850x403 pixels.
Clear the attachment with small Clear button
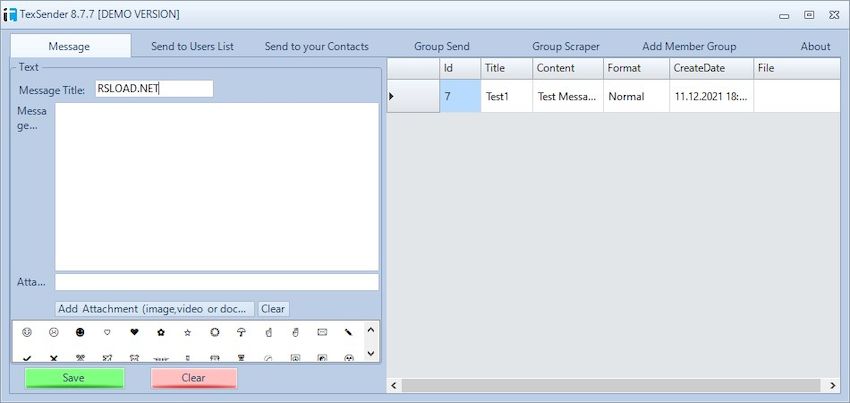[273, 309]
